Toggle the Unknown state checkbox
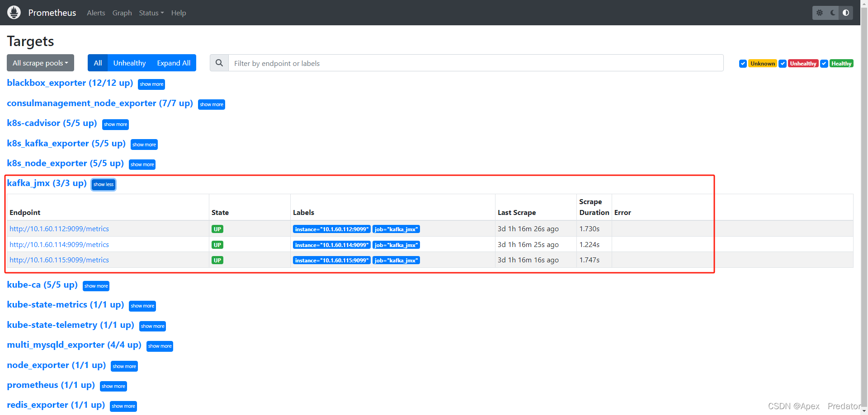 (x=743, y=64)
